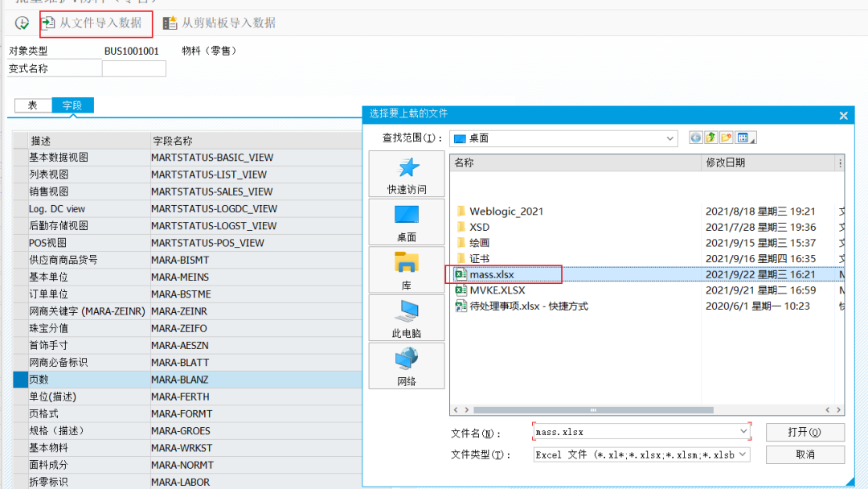Close the file upload dialog
The image size is (868, 489).
843,116
